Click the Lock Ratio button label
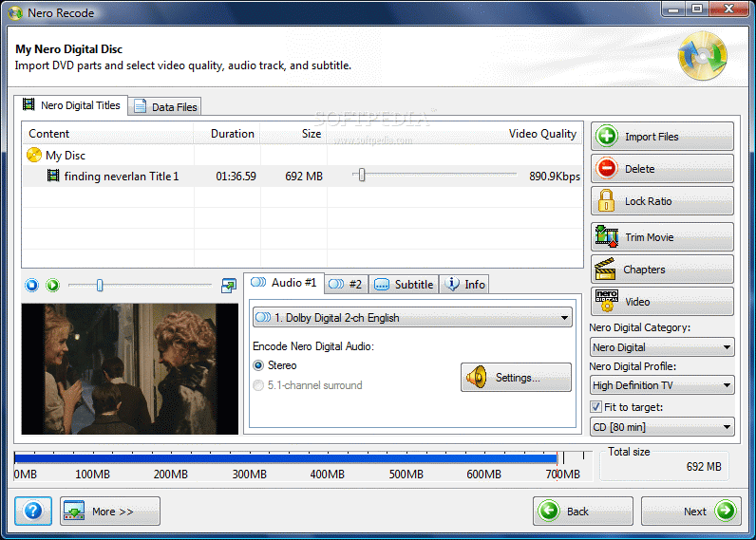 click(x=648, y=201)
